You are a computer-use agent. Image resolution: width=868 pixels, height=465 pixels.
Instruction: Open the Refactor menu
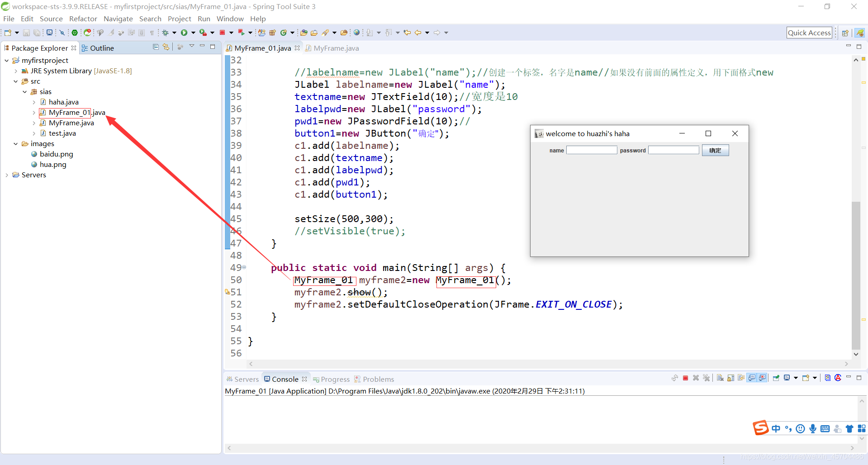[83, 19]
